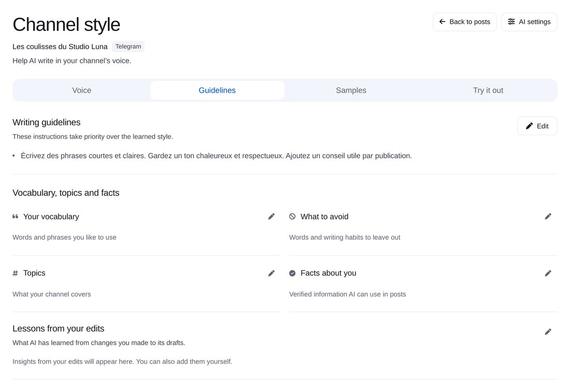This screenshot has width=570, height=392.
Task: Click 'Help AI write in your channel's voice' text
Action: pyautogui.click(x=72, y=61)
